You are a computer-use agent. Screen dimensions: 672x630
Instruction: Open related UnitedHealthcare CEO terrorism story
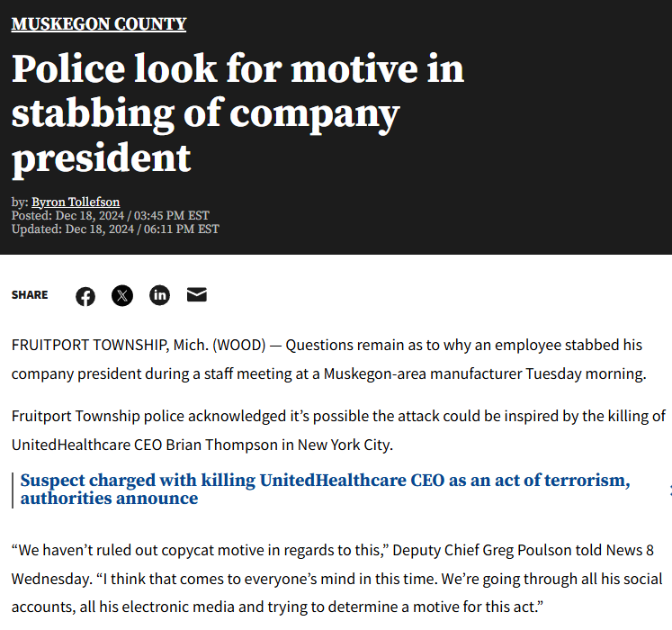(x=325, y=489)
